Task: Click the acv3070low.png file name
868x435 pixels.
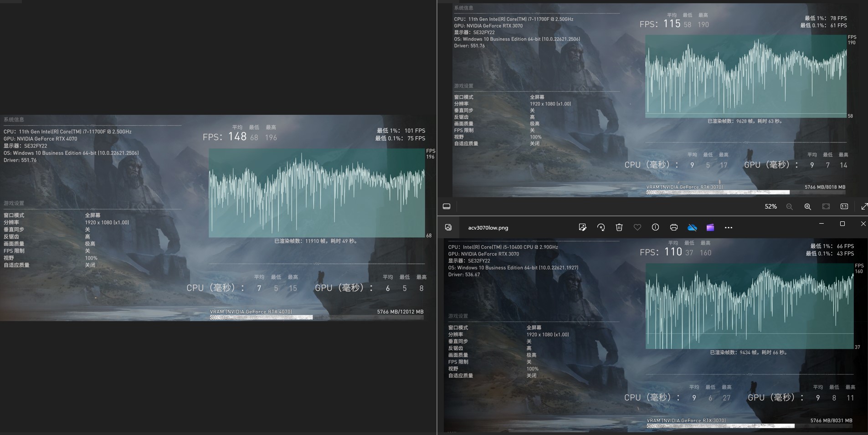Action: pos(488,228)
